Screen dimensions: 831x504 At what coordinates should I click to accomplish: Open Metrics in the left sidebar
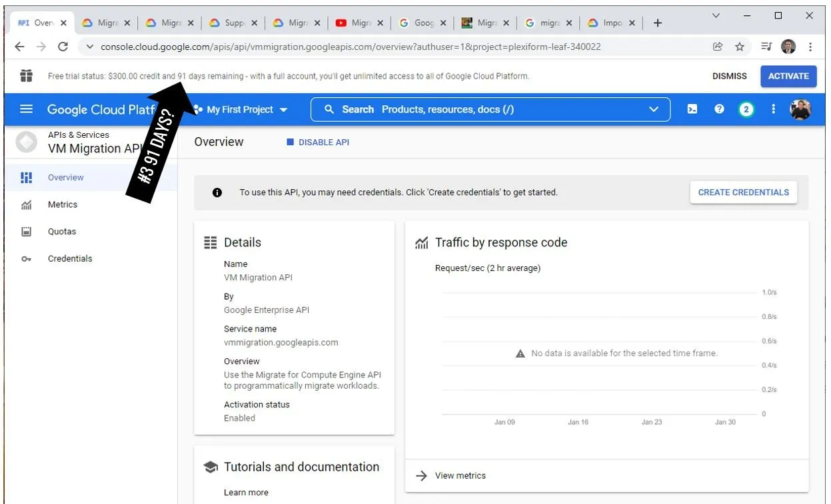pos(91,205)
